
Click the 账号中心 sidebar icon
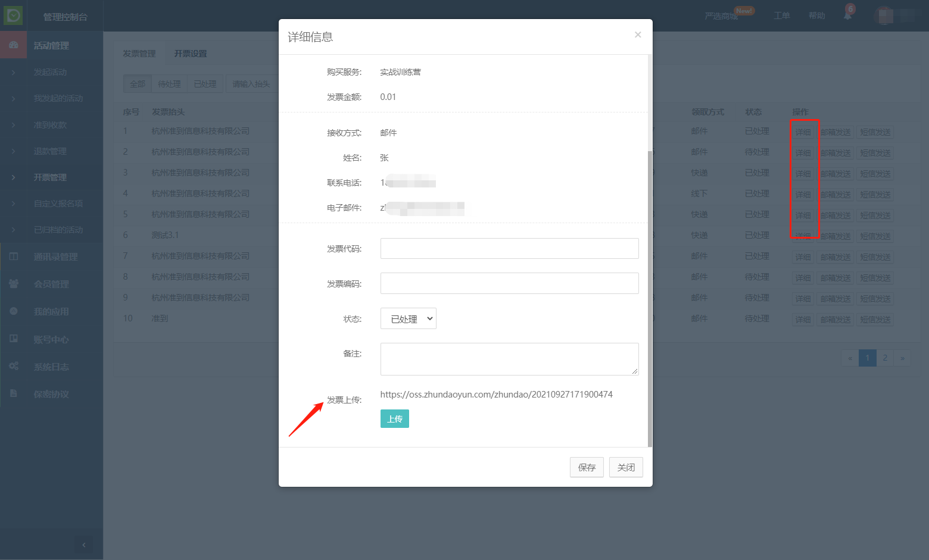click(x=14, y=339)
